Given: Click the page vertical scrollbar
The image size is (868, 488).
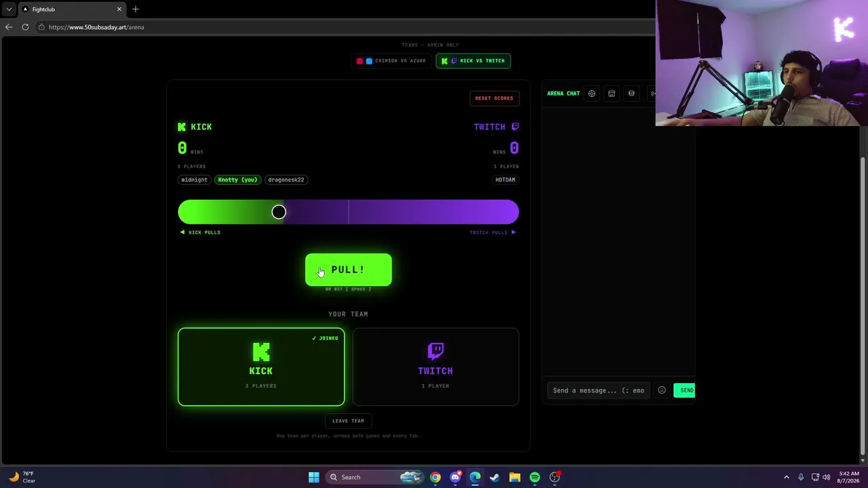Looking at the screenshot, I should coord(863,306).
